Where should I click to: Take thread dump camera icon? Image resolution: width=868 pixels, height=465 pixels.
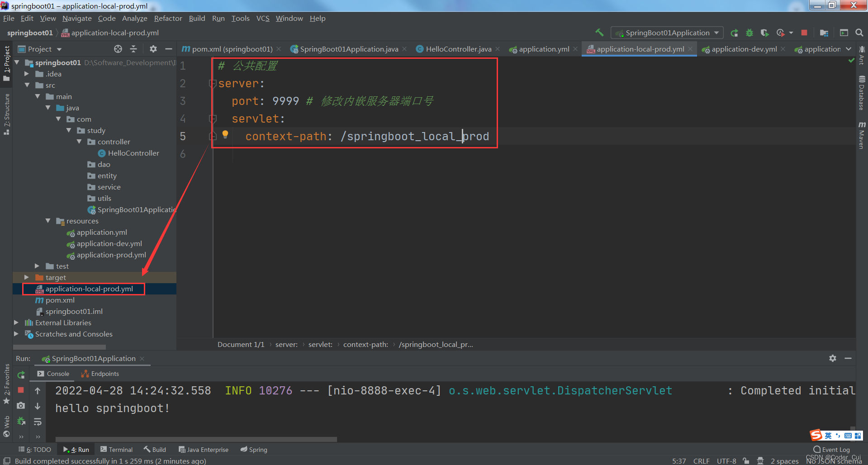(x=21, y=406)
